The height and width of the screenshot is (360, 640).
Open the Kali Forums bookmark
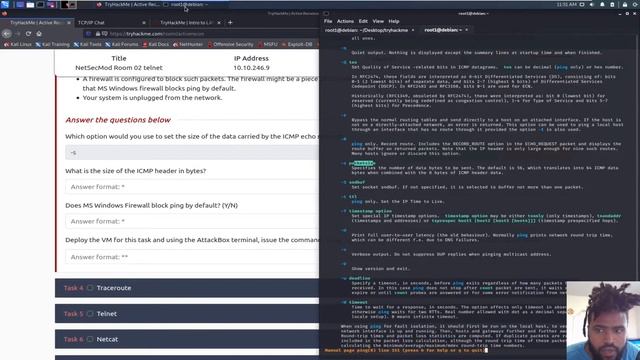click(x=122, y=44)
